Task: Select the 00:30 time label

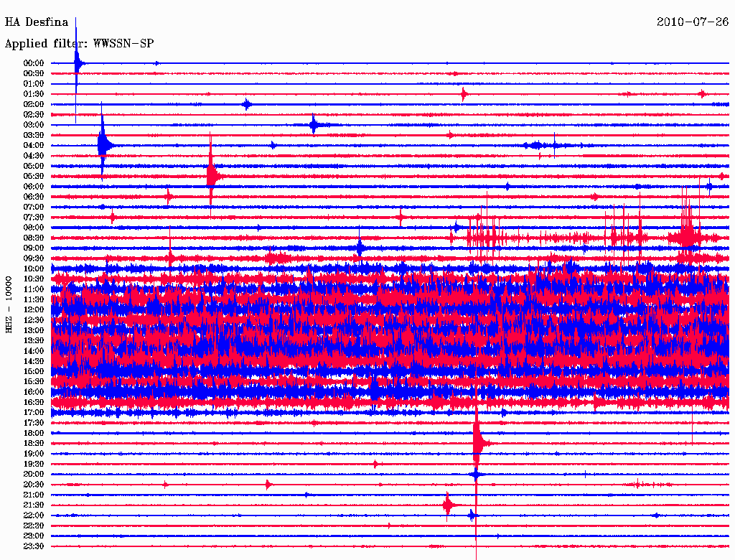Action: tap(34, 74)
